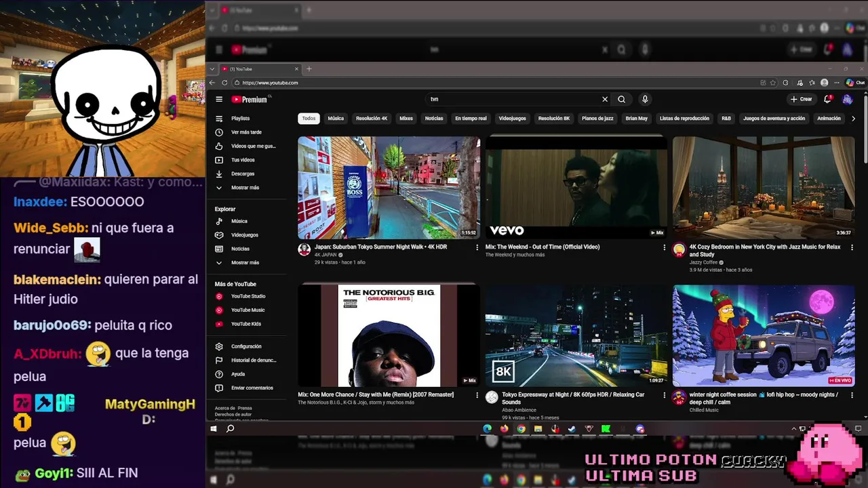
Task: Run search with the magnifier button
Action: pos(621,99)
